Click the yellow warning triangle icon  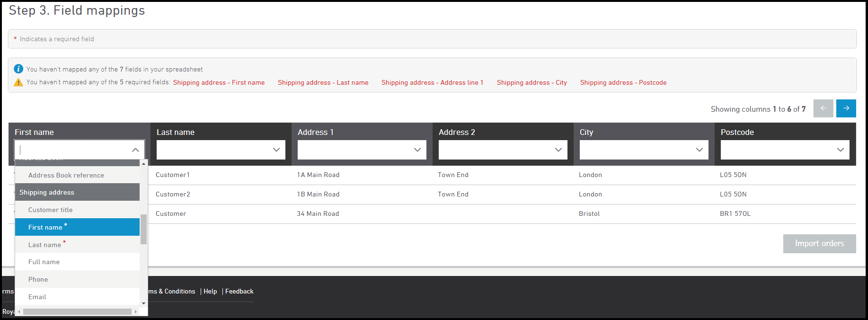point(18,82)
